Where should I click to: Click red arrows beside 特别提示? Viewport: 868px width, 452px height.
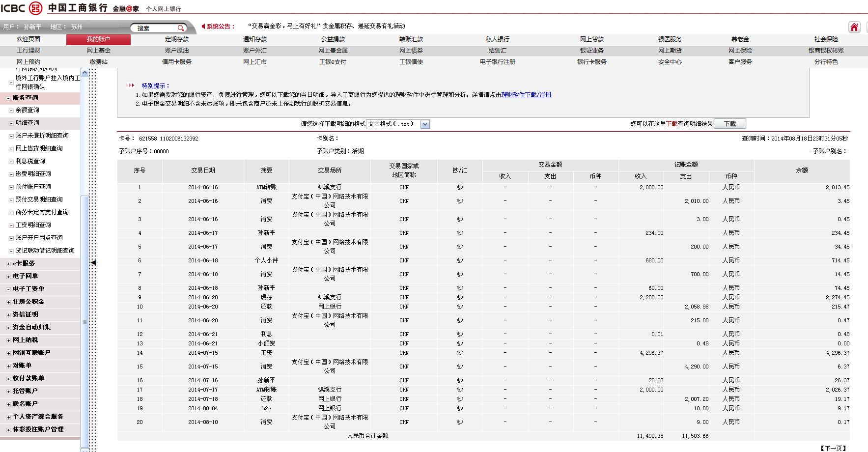click(x=131, y=85)
